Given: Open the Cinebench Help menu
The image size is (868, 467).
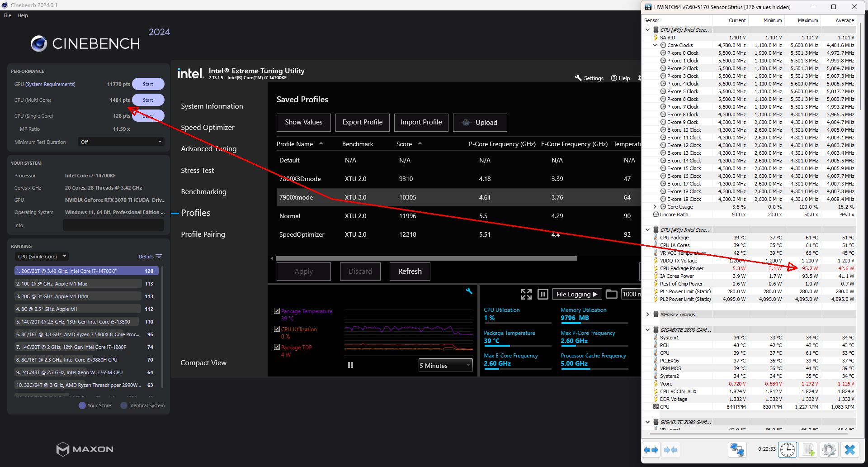Looking at the screenshot, I should click(23, 15).
